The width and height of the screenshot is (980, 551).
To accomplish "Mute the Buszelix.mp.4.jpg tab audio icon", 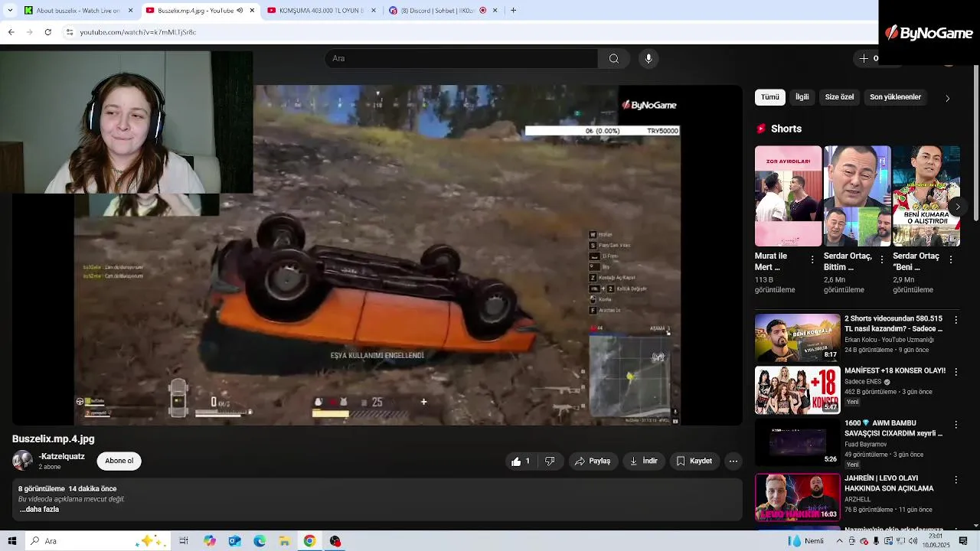I will pyautogui.click(x=240, y=10).
